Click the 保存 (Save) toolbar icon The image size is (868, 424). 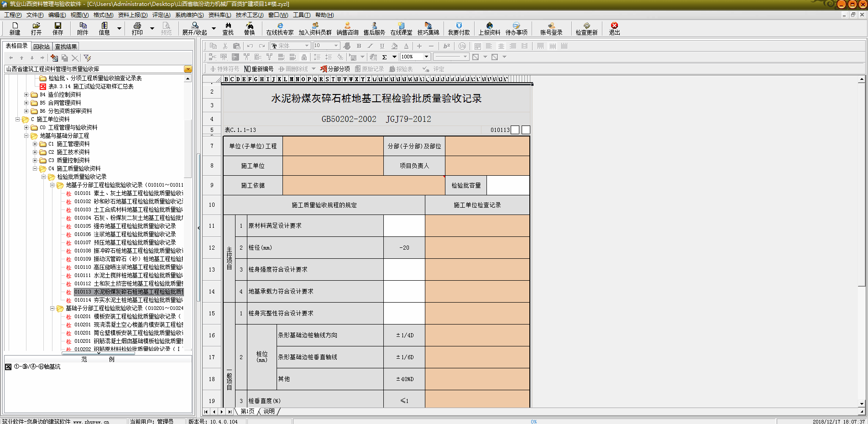click(x=58, y=28)
